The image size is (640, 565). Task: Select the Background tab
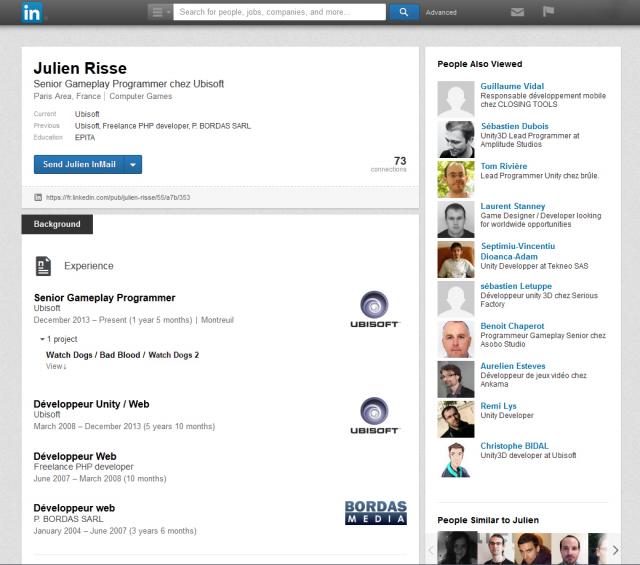tap(57, 224)
